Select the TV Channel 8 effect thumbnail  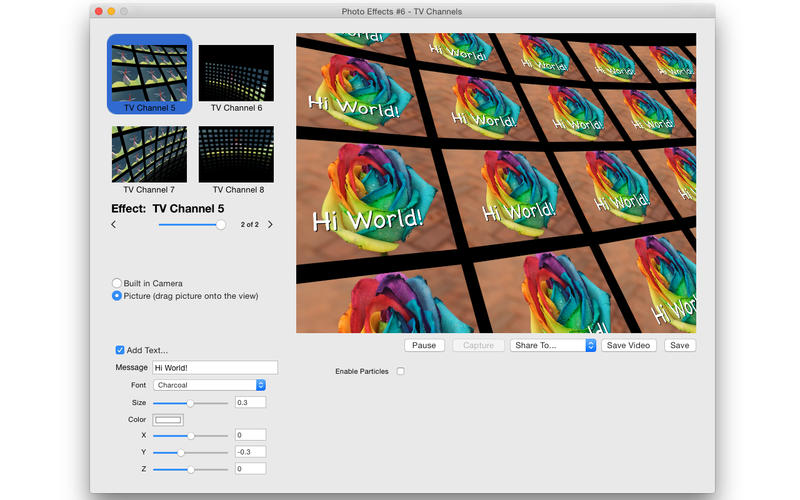coord(236,153)
